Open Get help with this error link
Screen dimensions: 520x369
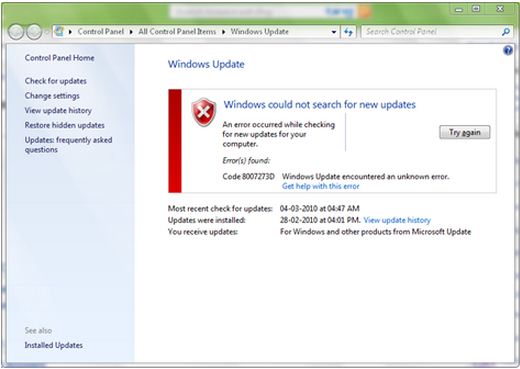tap(321, 186)
